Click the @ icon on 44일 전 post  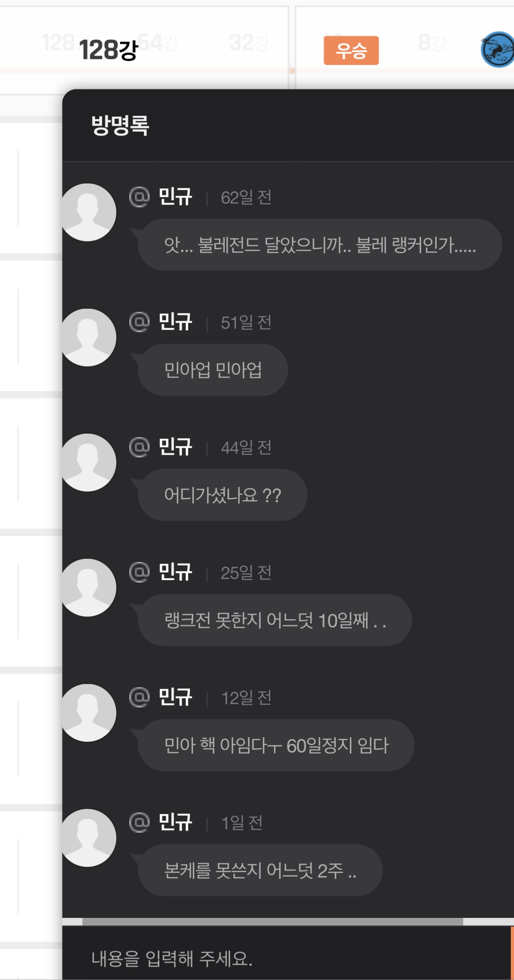139,447
